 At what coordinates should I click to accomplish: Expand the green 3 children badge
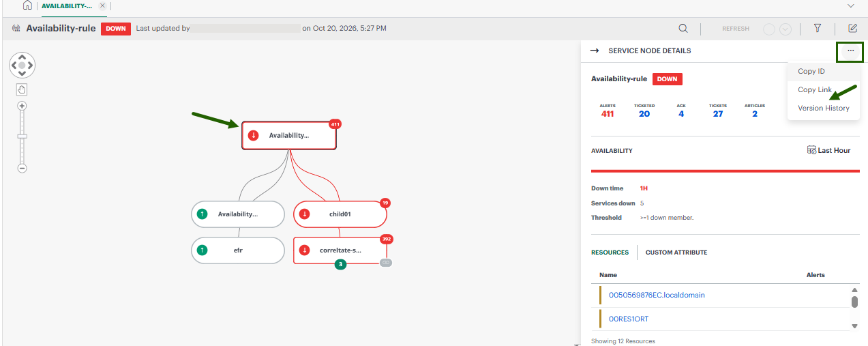(340, 264)
